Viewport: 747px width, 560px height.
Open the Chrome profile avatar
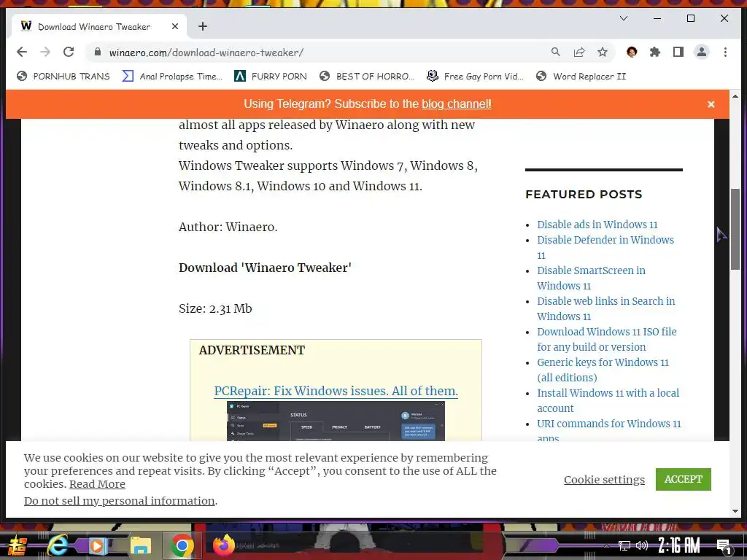tap(702, 52)
